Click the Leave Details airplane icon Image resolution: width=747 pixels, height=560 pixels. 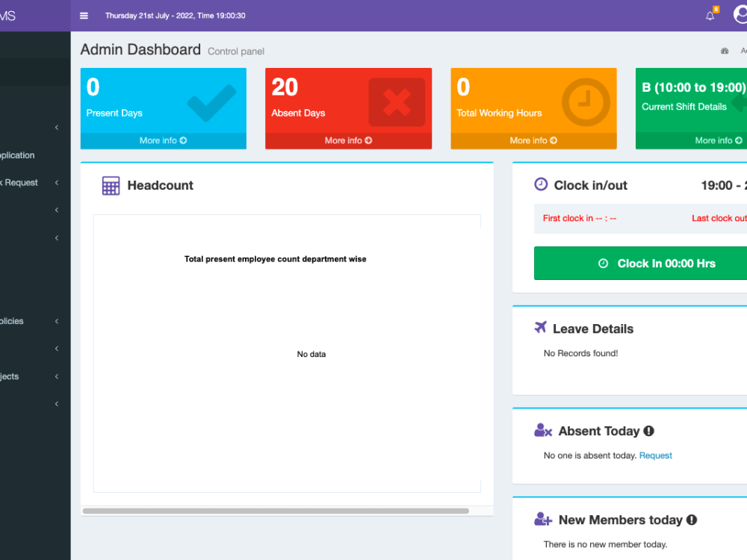tap(540, 327)
